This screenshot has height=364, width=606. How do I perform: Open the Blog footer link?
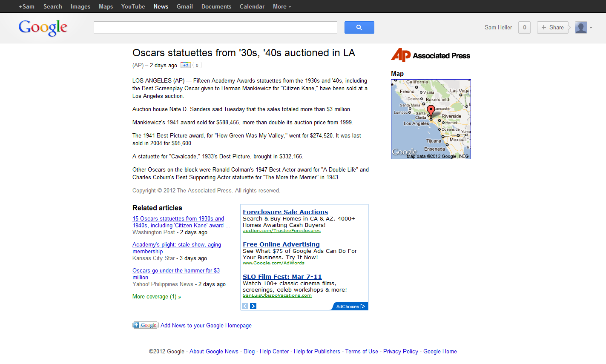click(x=249, y=352)
